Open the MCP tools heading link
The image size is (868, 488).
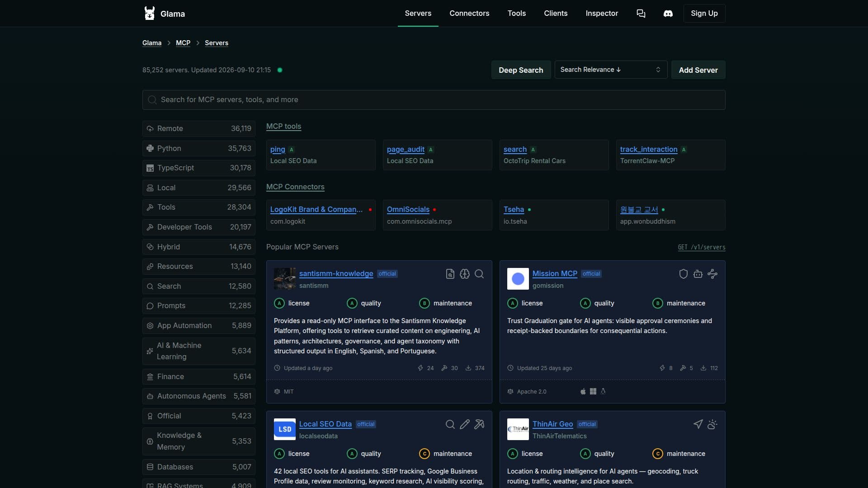[x=283, y=127]
